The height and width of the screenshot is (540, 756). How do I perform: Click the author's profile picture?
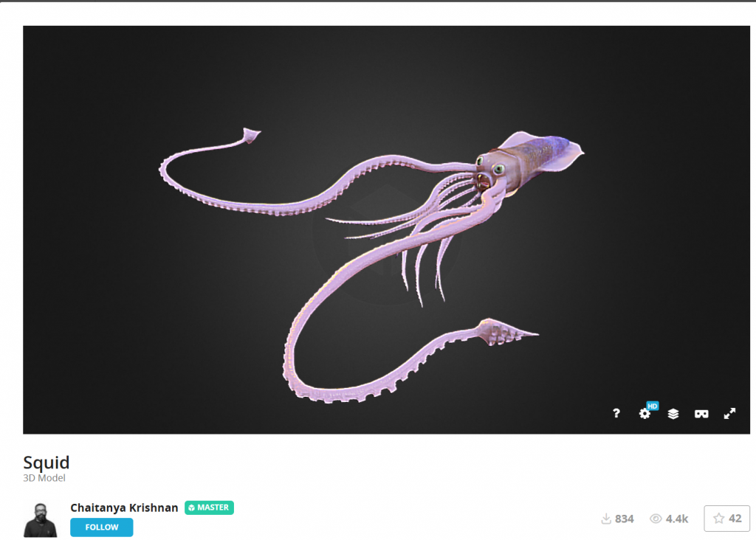pos(41,520)
